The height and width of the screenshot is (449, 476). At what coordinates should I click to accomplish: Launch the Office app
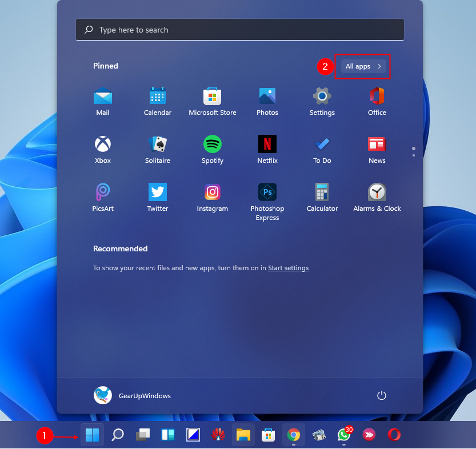[x=377, y=102]
